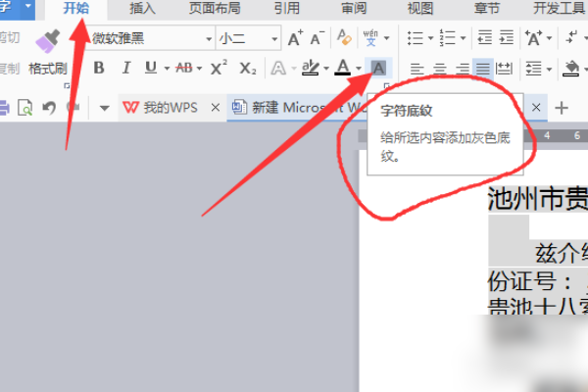
Task: Decrease paragraph indent
Action: [x=484, y=37]
